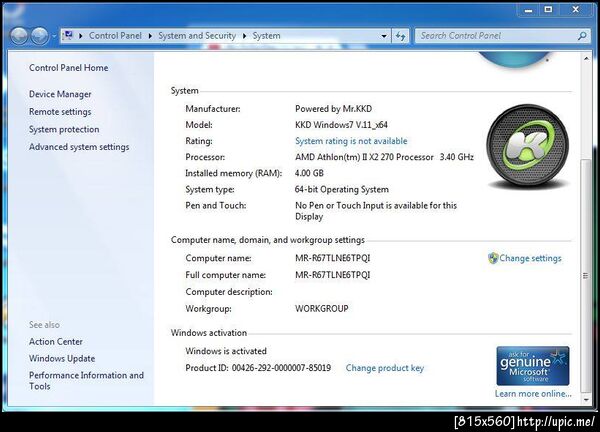Click Powered by Mr.KKD manufacturer text
The image size is (600, 432).
tap(333, 109)
